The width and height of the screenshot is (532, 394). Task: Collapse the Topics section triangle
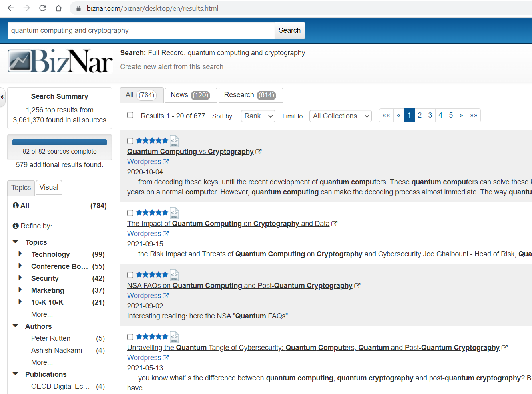[16, 242]
